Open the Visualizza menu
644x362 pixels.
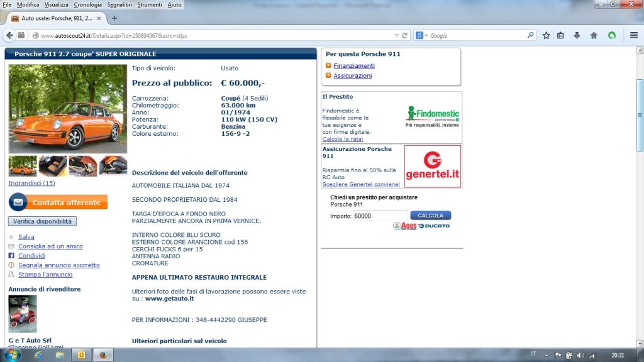pos(56,4)
